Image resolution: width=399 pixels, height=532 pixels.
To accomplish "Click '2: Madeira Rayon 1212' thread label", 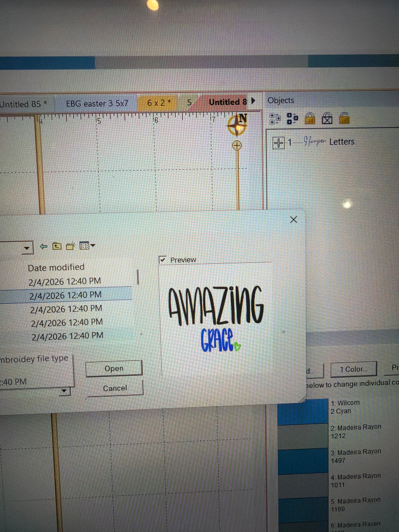I will (x=356, y=432).
